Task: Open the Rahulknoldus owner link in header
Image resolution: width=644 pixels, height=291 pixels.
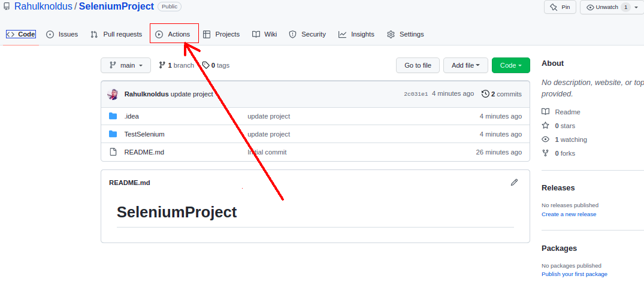Action: (x=43, y=7)
